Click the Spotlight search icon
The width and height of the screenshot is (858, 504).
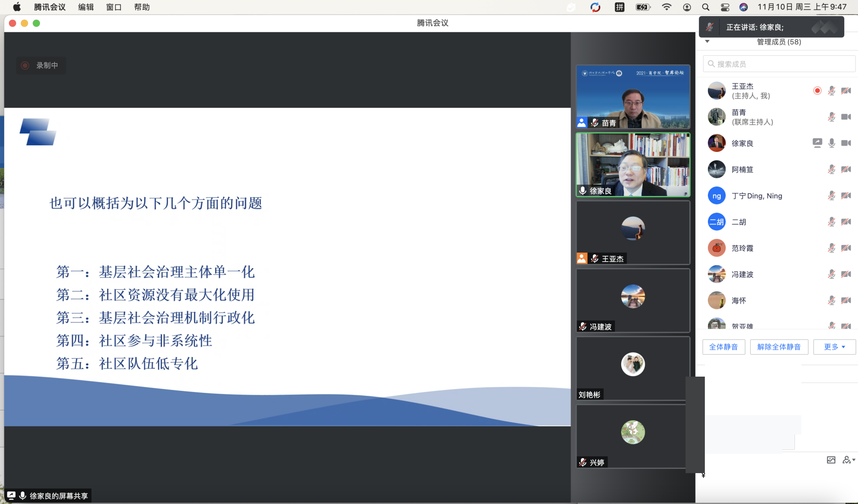(706, 7)
